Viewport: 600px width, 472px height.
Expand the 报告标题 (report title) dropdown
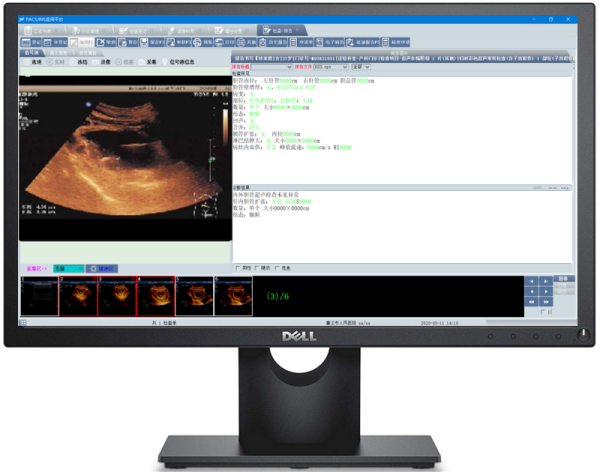coord(291,67)
